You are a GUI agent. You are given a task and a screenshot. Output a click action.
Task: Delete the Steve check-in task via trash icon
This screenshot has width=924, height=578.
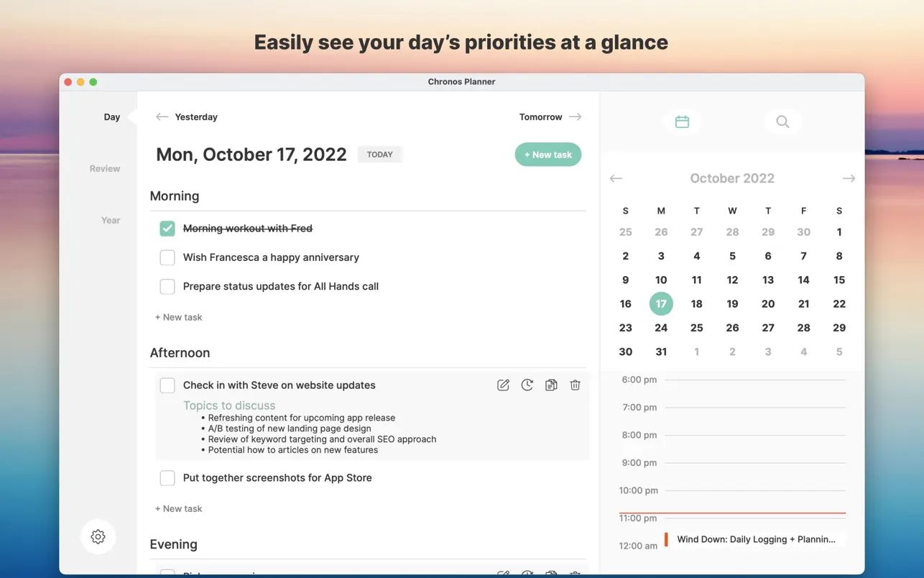[575, 385]
